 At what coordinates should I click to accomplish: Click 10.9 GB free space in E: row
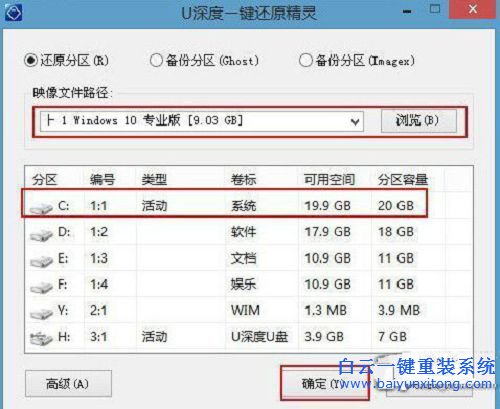[327, 258]
